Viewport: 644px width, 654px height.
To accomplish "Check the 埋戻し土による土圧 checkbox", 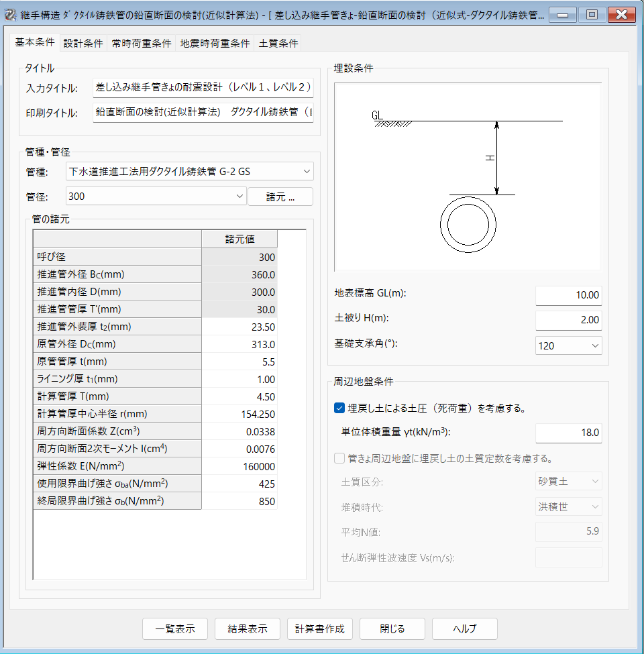I will point(339,408).
